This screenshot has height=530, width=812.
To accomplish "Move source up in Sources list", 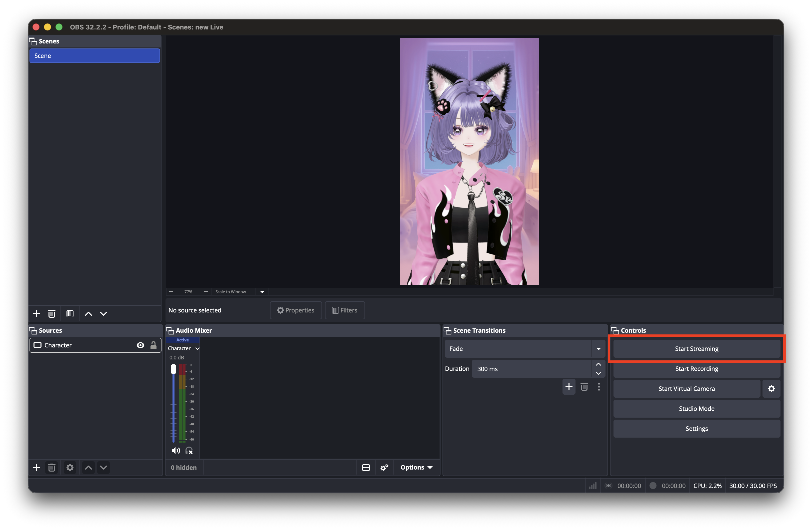I will (x=88, y=467).
